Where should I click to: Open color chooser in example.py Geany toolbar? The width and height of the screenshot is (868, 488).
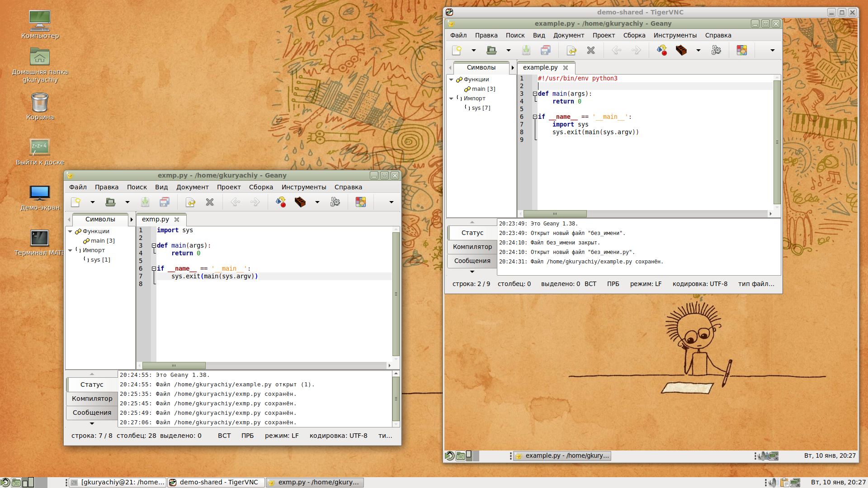742,50
